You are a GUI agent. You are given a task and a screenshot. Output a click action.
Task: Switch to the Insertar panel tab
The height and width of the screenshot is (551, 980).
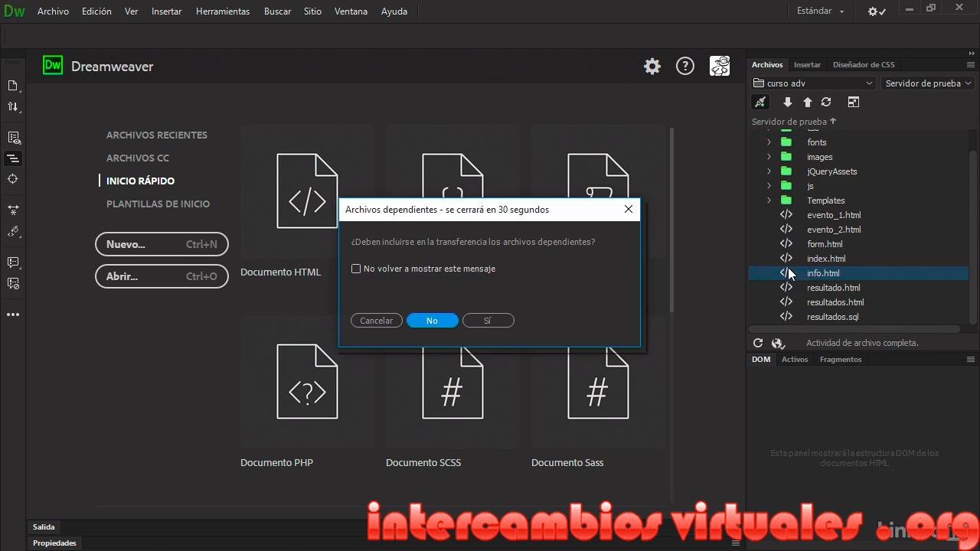807,65
